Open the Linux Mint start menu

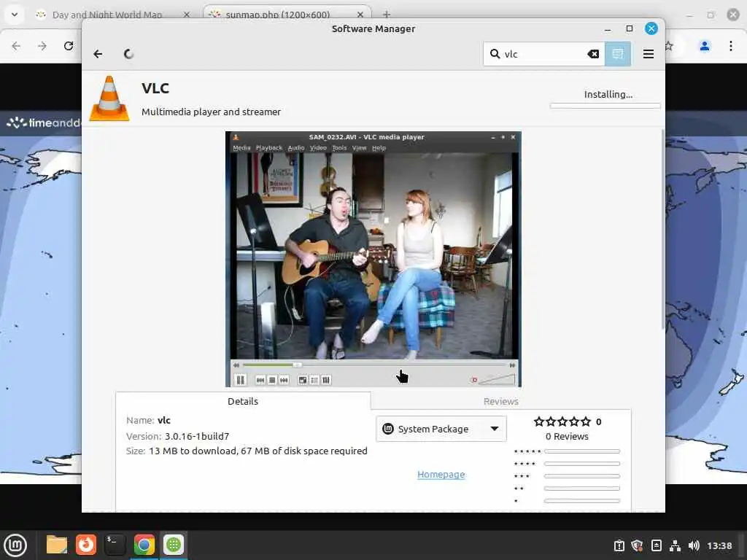(15, 545)
